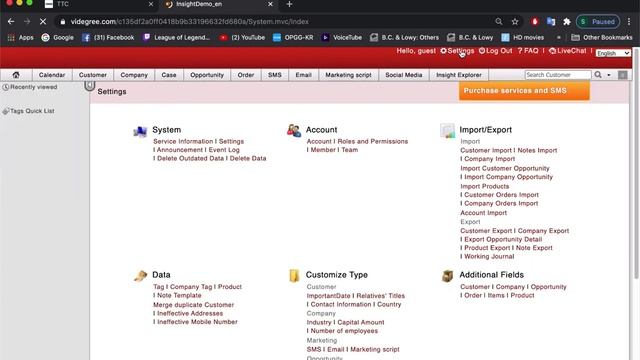
Task: Open Note Template link
Action: pos(179,295)
